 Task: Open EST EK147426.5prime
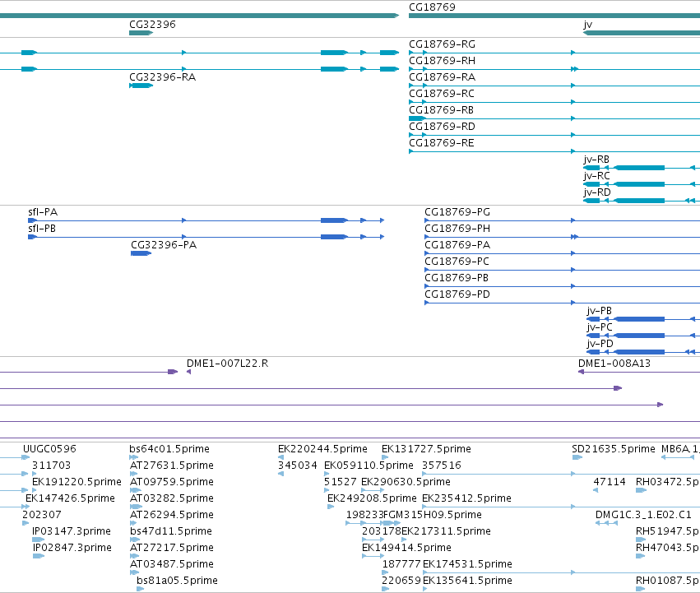(x=70, y=498)
